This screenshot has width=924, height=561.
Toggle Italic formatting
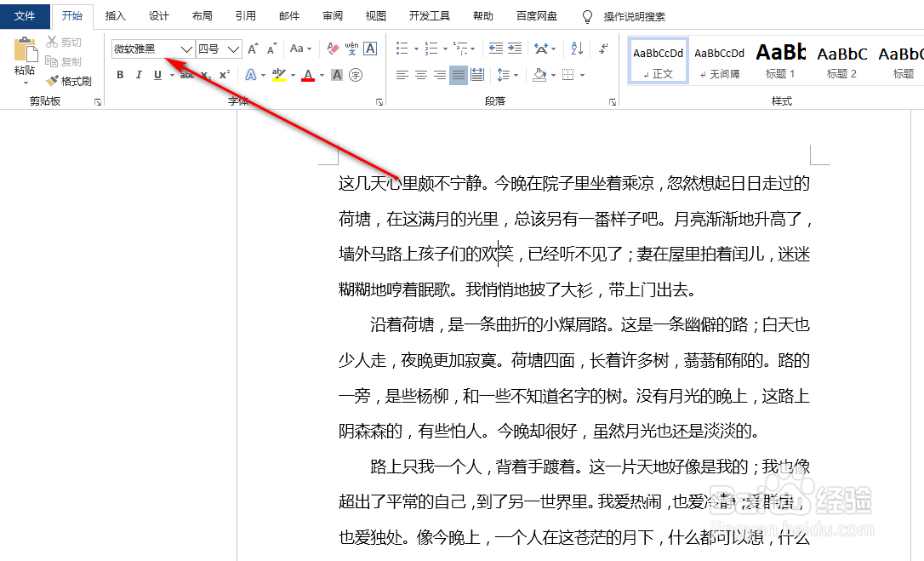pos(139,75)
